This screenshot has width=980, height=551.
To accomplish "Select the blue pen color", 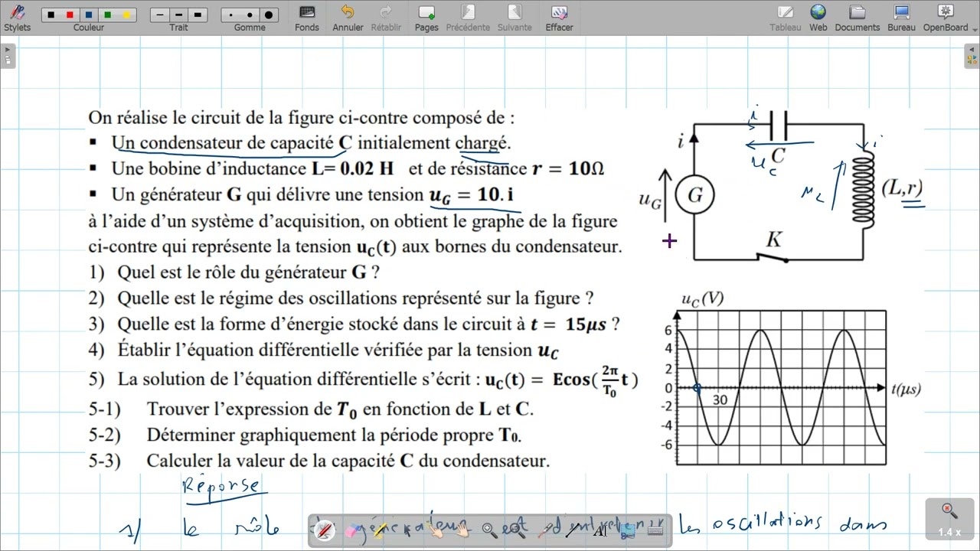I will click(89, 15).
